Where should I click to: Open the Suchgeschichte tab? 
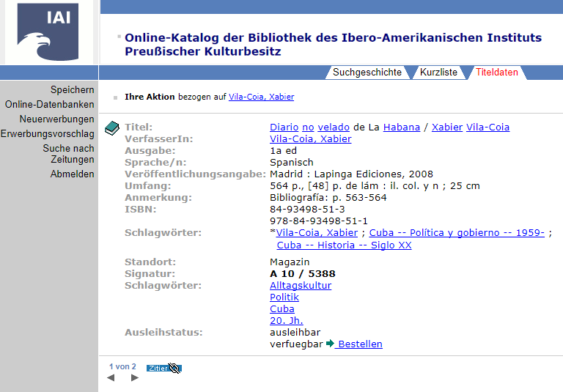[367, 72]
